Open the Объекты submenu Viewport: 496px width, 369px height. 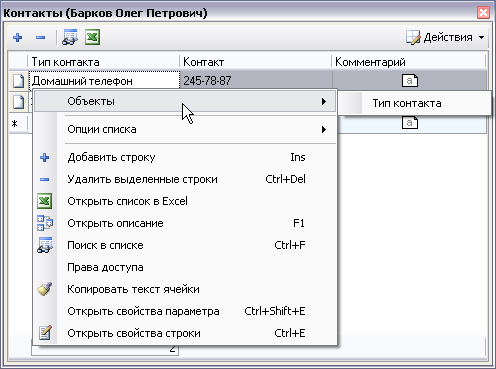tap(185, 101)
